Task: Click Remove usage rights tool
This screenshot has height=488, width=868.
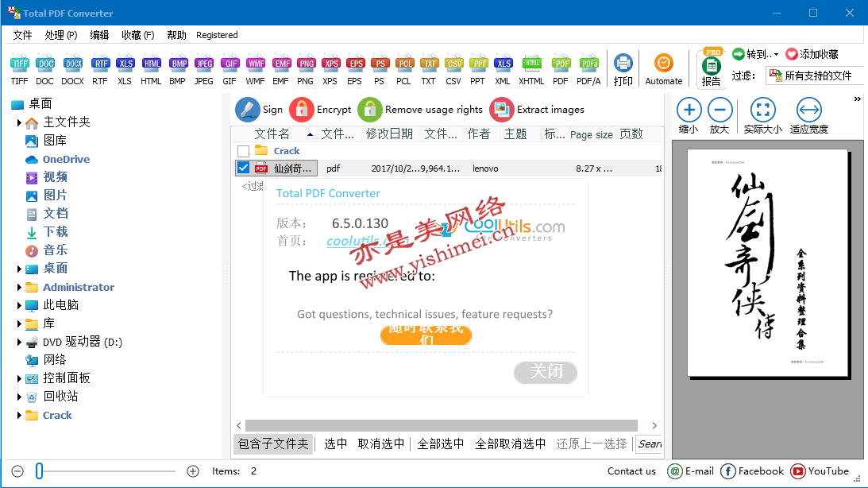Action: [x=421, y=110]
